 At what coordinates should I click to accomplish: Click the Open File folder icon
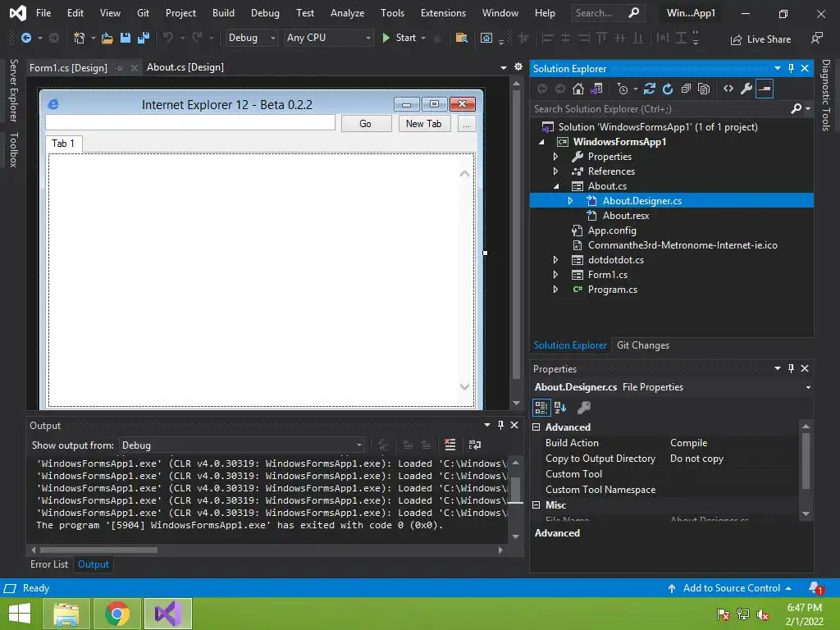pos(107,38)
